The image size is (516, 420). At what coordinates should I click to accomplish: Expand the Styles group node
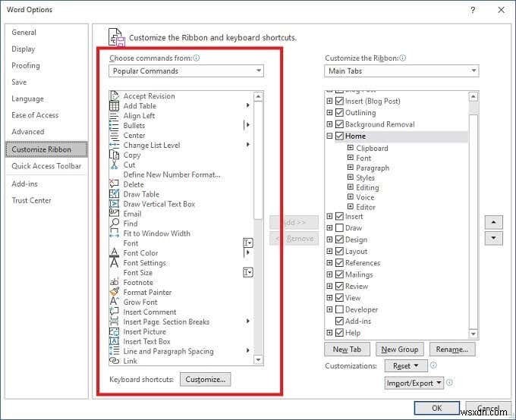(351, 177)
